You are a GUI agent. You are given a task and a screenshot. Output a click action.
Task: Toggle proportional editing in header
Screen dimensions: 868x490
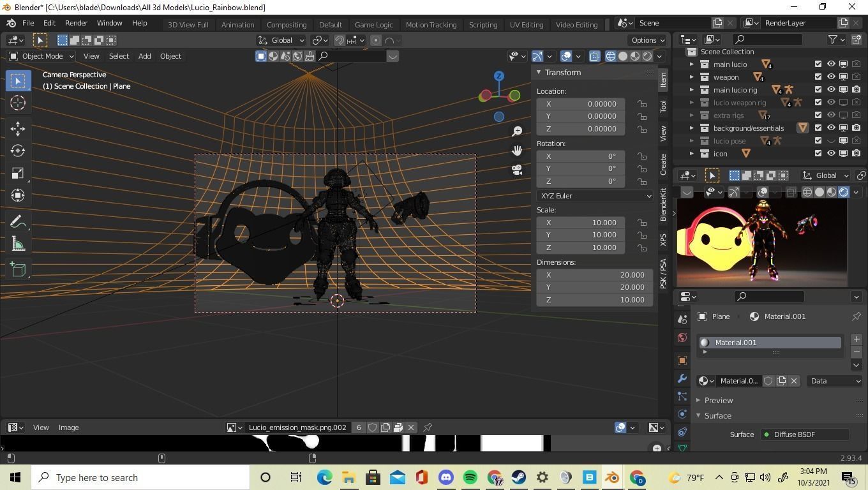click(x=376, y=40)
